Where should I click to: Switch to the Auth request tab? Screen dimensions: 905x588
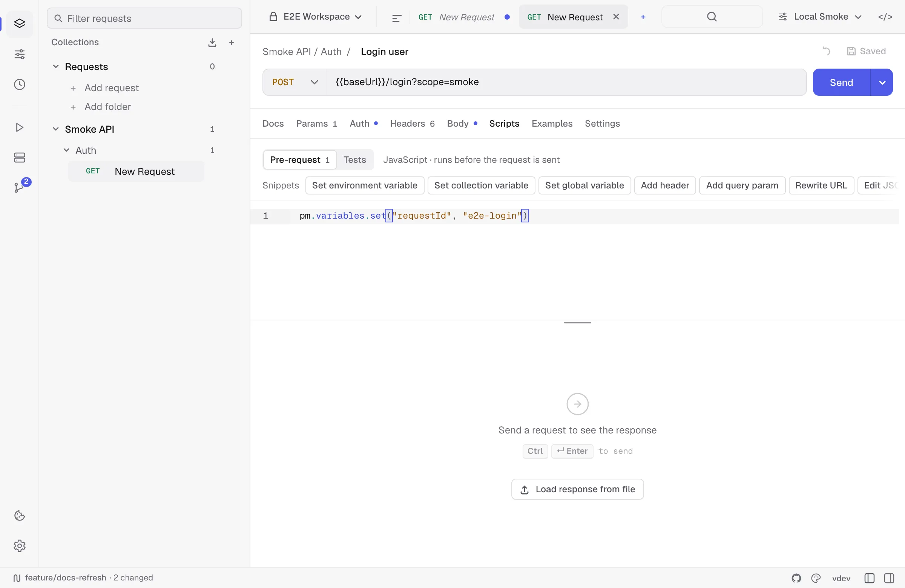click(364, 124)
